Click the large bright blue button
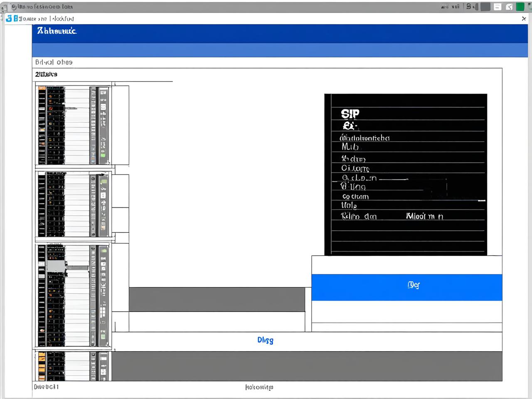532x399 pixels. [x=406, y=287]
